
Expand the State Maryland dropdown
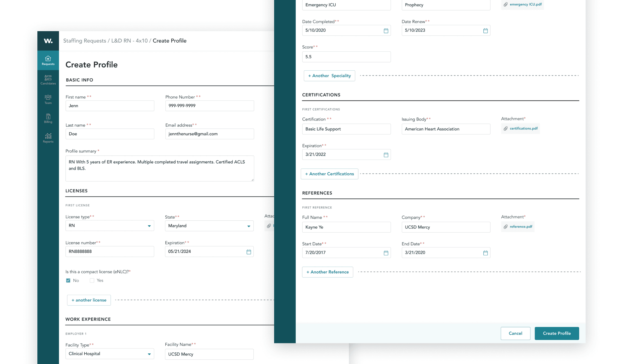point(248,226)
